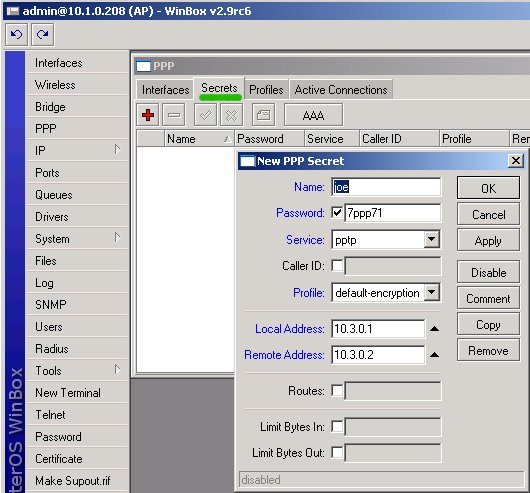Viewport: 530px width, 493px height.
Task: Click the Service column header
Action: 332,138
